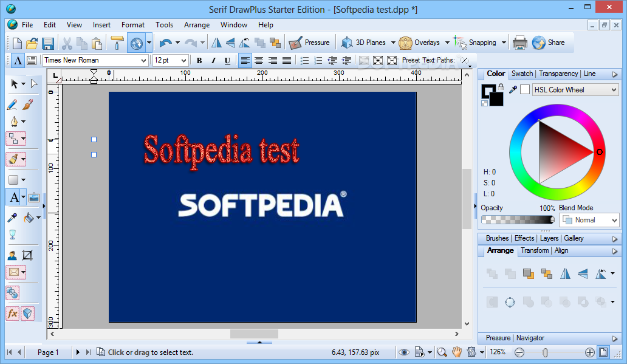Toggle Italic formatting
627x364 pixels.
pyautogui.click(x=213, y=60)
